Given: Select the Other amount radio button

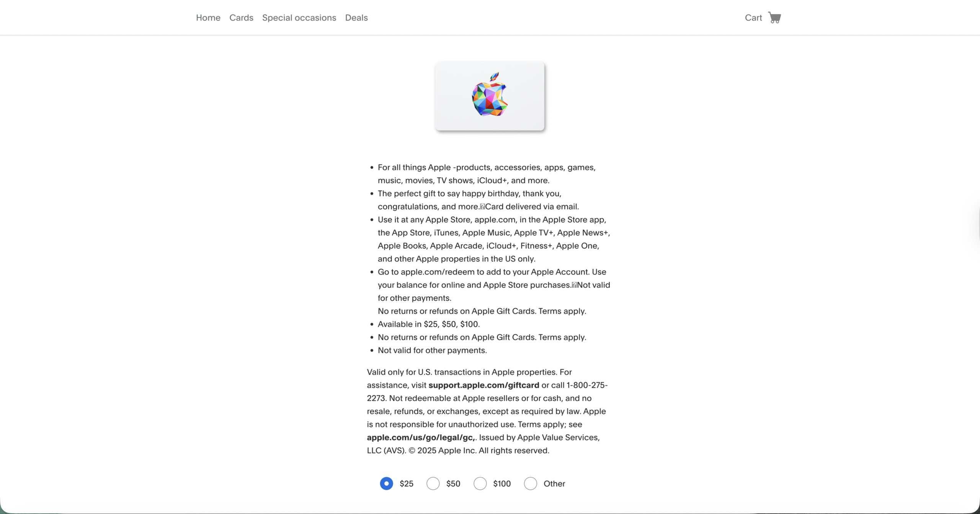Looking at the screenshot, I should click(x=531, y=483).
